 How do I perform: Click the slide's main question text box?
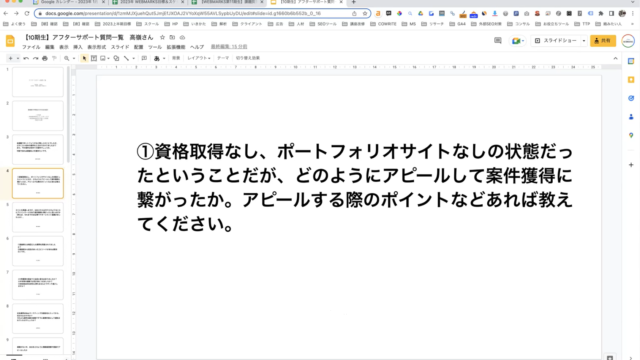355,188
